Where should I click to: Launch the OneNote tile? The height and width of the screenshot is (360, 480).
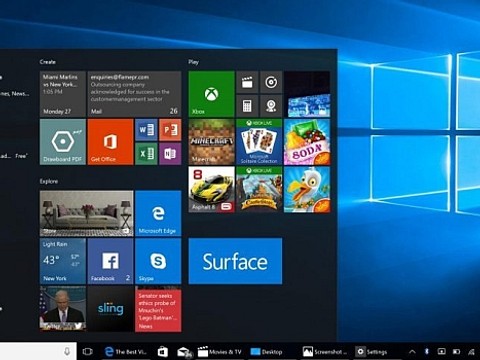(x=170, y=154)
